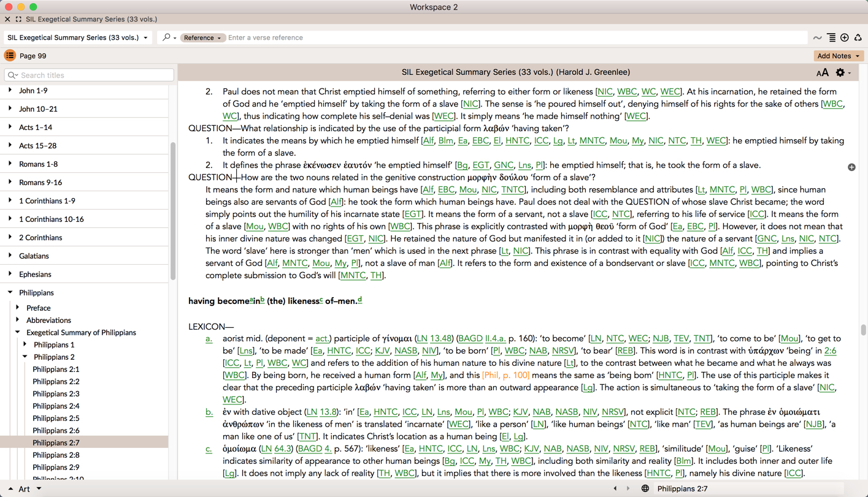Click footnote d after of–men
The width and height of the screenshot is (868, 497).
(x=359, y=300)
